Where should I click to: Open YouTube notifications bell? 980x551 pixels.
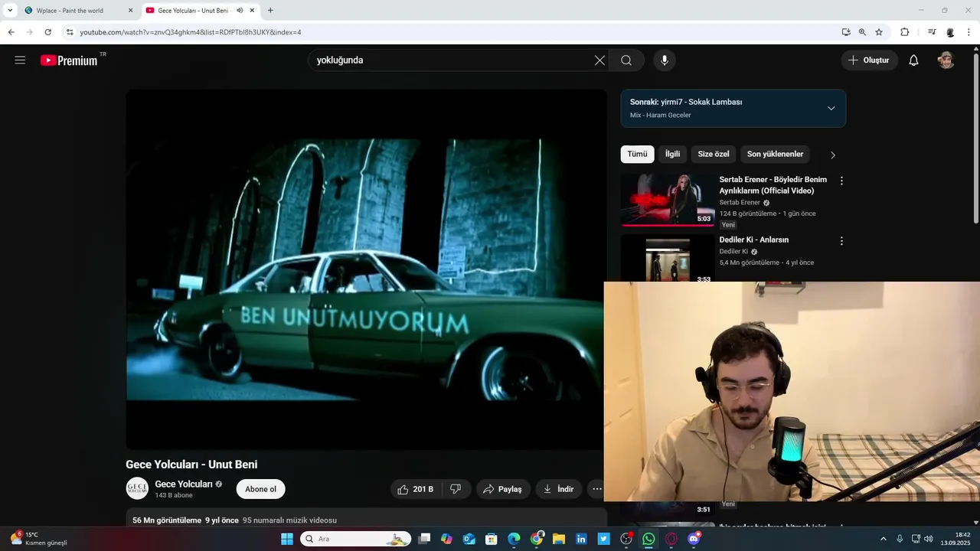pyautogui.click(x=913, y=60)
